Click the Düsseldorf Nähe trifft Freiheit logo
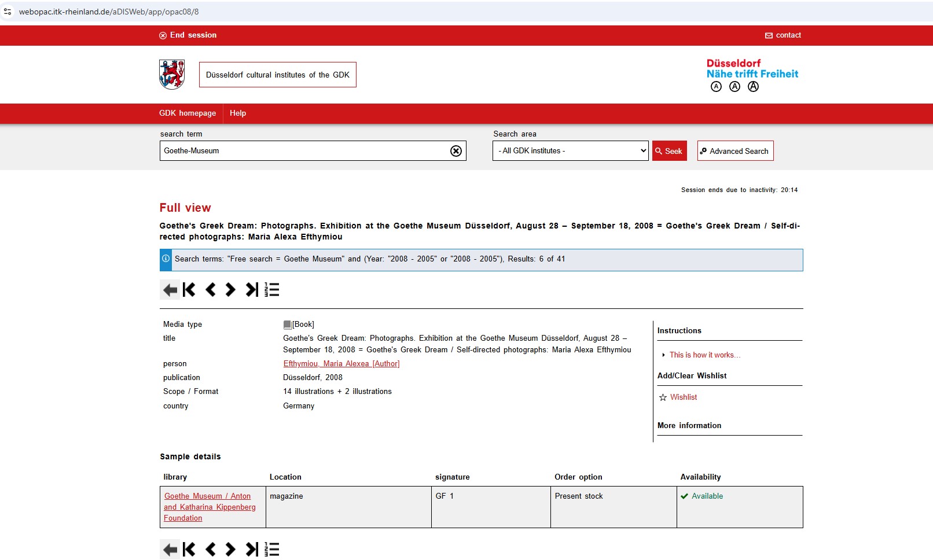The height and width of the screenshot is (560, 933). coord(752,69)
